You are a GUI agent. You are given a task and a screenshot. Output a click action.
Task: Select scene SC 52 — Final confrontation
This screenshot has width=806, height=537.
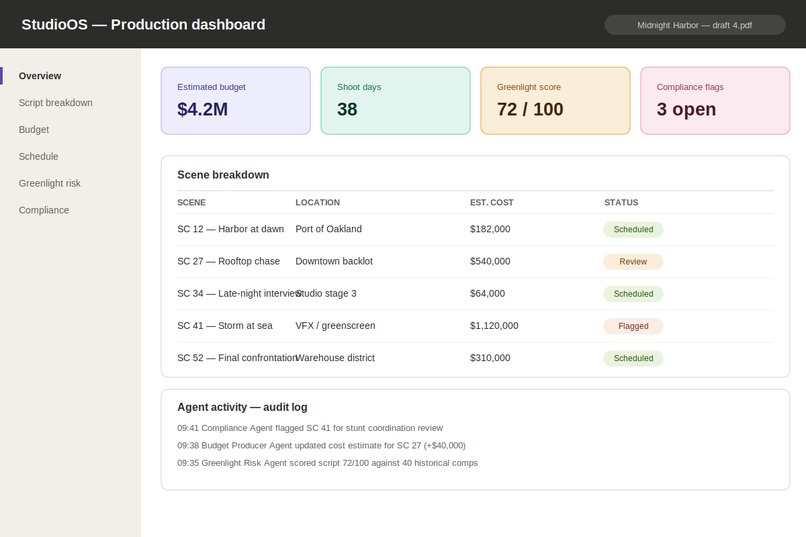(x=237, y=358)
